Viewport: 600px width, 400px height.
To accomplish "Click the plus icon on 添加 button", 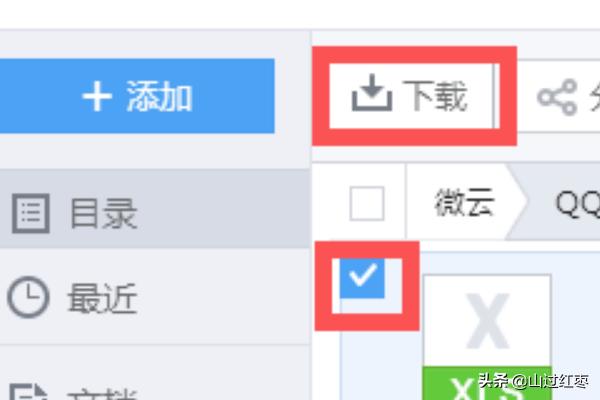I will tap(97, 96).
